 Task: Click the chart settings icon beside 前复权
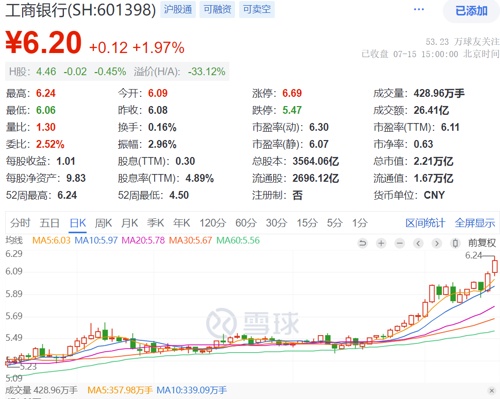coord(455,243)
